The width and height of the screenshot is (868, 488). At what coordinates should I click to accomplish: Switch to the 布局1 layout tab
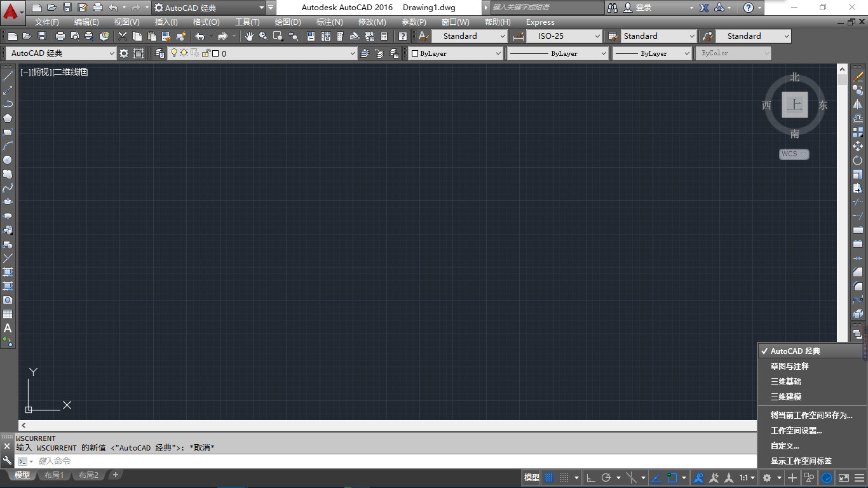click(54, 475)
